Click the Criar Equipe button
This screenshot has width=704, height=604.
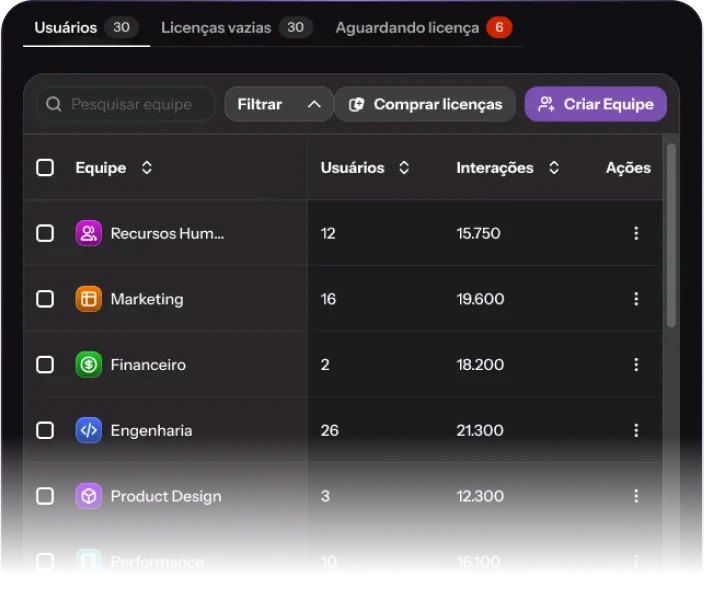595,104
